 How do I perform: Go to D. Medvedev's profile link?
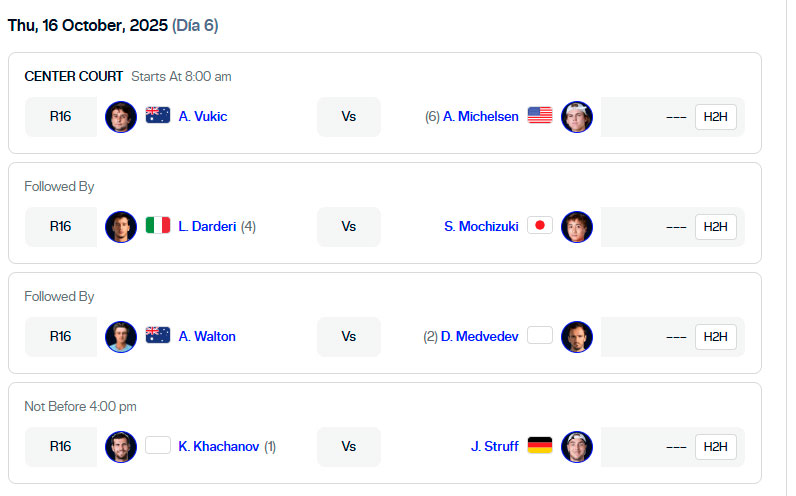(x=479, y=337)
